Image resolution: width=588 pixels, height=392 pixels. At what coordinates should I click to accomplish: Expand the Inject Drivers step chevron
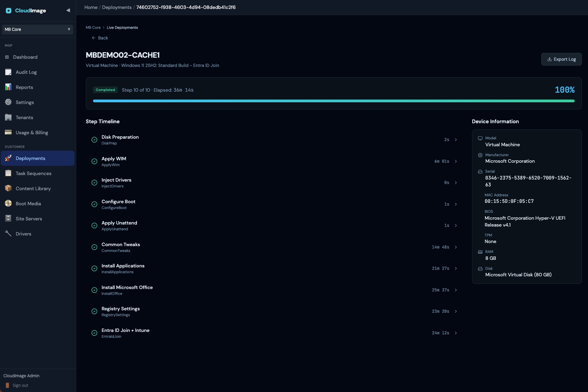(456, 183)
